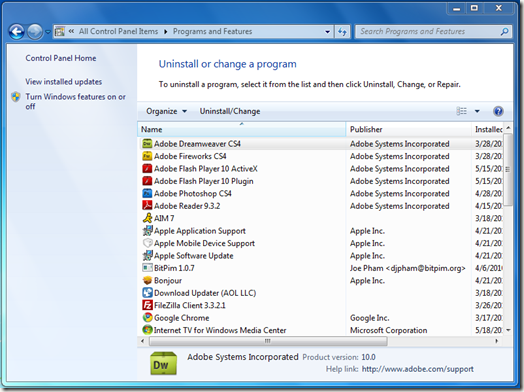Screen dimensions: 524x392
Task: Go back with the Back arrow button
Action: point(16,32)
